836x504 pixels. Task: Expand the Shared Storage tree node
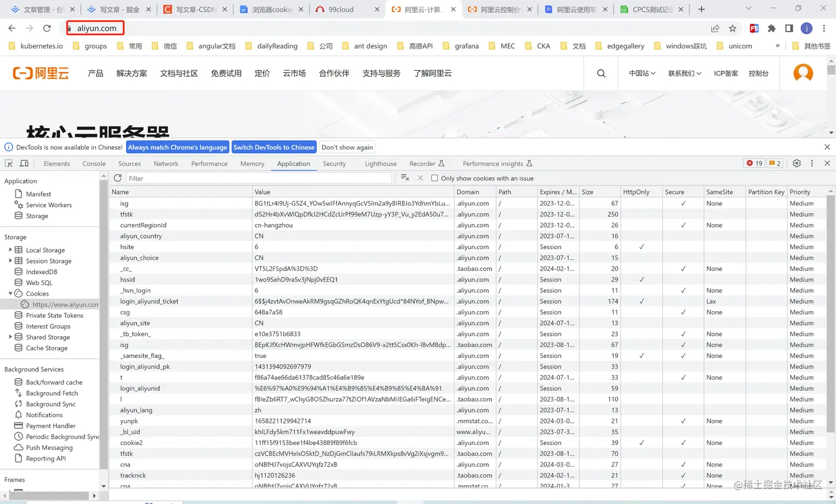coord(11,337)
